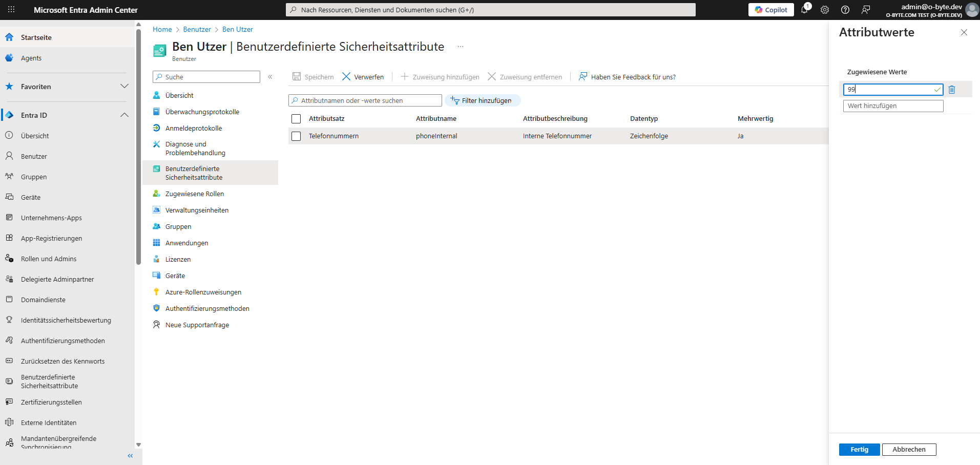Delete the assigned value with trash icon
The height and width of the screenshot is (465, 980).
[952, 90]
